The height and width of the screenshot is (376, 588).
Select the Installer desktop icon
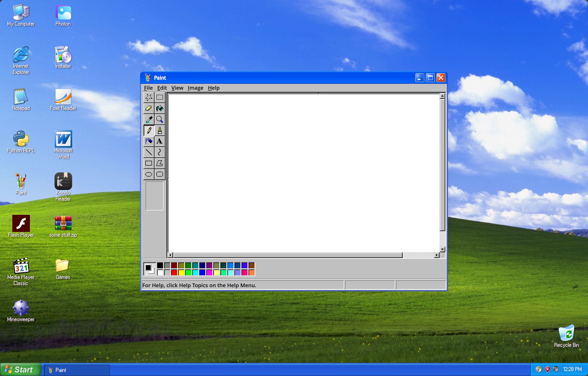(x=63, y=58)
